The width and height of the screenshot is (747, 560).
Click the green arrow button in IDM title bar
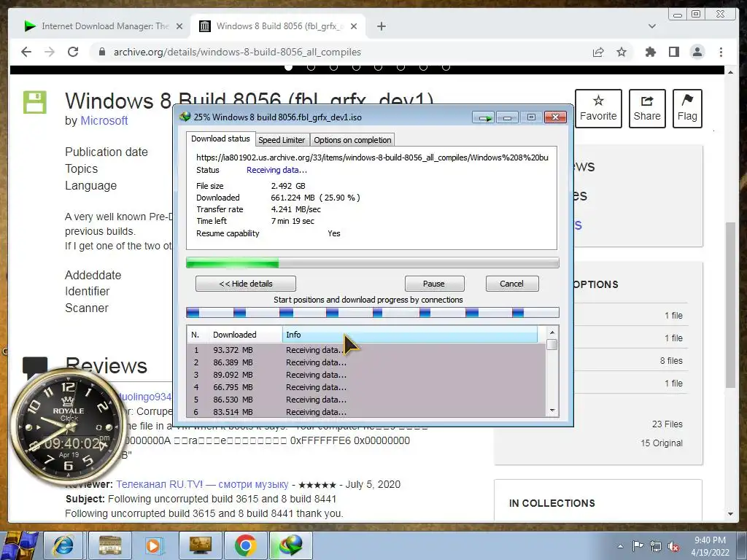(x=484, y=117)
